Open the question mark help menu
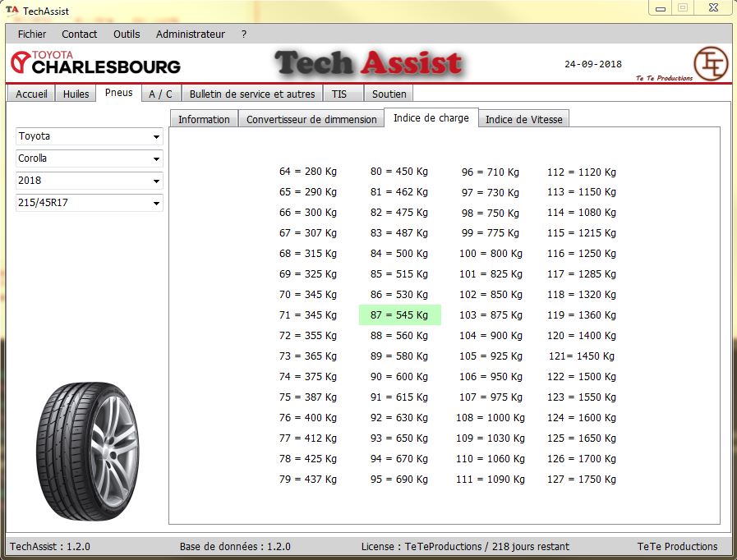 [x=244, y=34]
